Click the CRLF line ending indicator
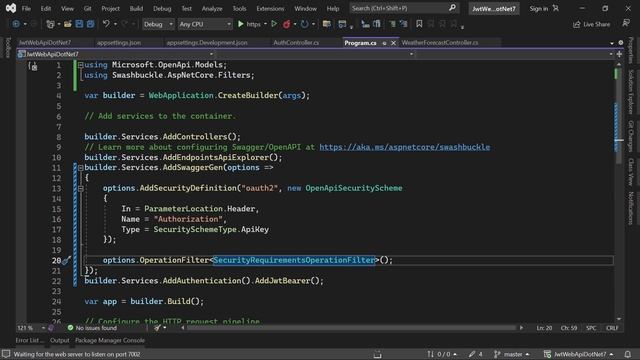This screenshot has height=360, width=640. [612, 328]
